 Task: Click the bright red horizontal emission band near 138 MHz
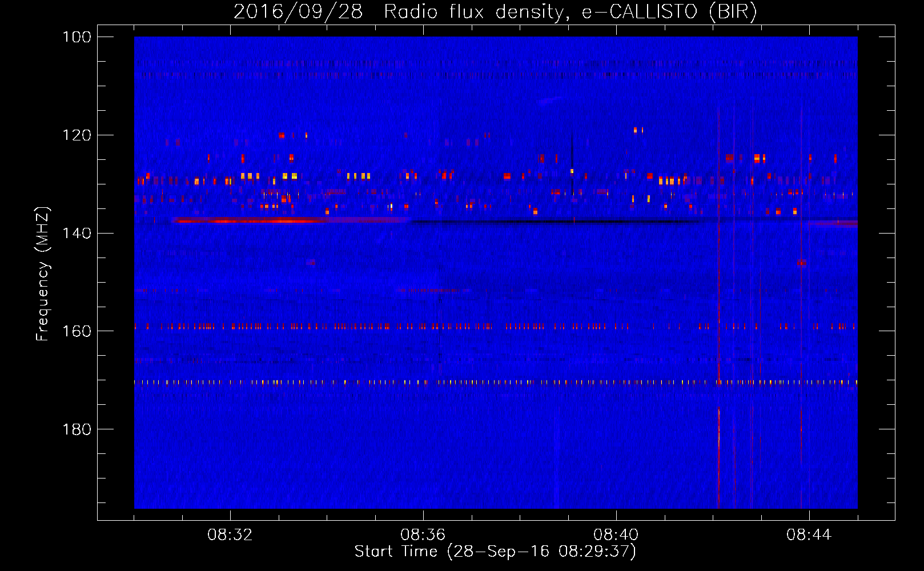pyautogui.click(x=251, y=220)
